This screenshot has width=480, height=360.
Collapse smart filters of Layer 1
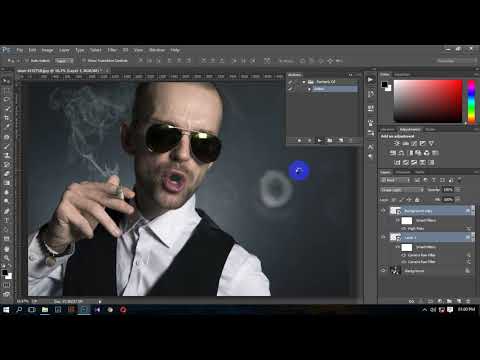(x=473, y=237)
